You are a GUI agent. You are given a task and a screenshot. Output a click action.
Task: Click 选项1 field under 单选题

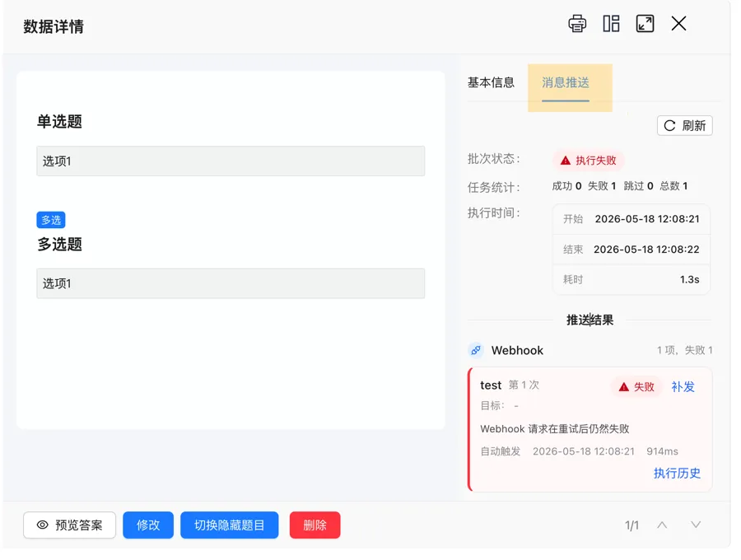(x=231, y=161)
